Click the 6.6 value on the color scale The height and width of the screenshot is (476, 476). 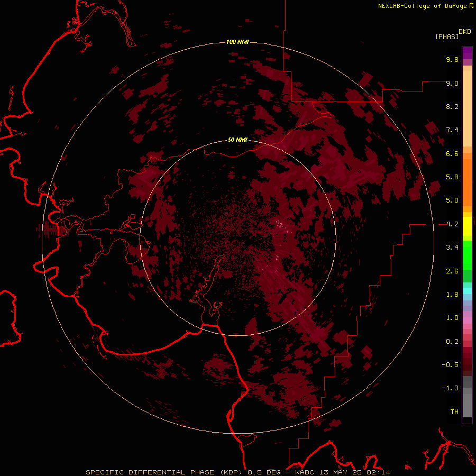pos(452,153)
